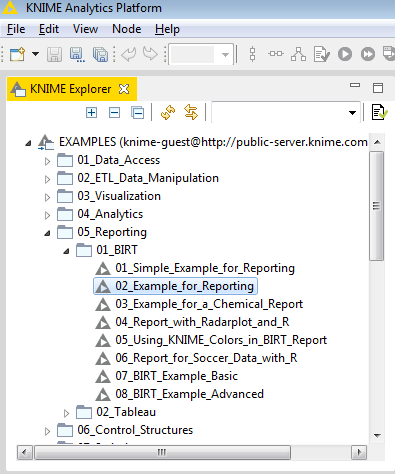Image resolution: width=395 pixels, height=474 pixels.
Task: Click the collapse selected element minus icon
Action: (x=114, y=113)
